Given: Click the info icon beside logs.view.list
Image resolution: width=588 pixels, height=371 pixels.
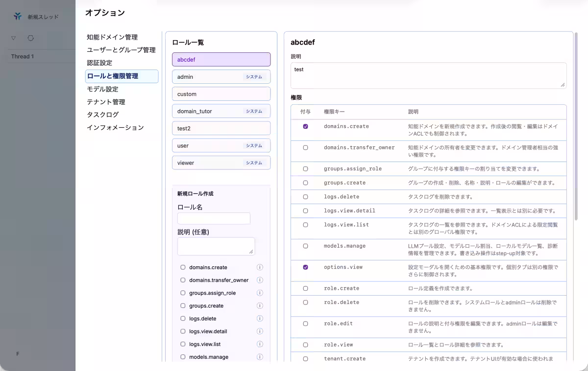Looking at the screenshot, I should 260,344.
